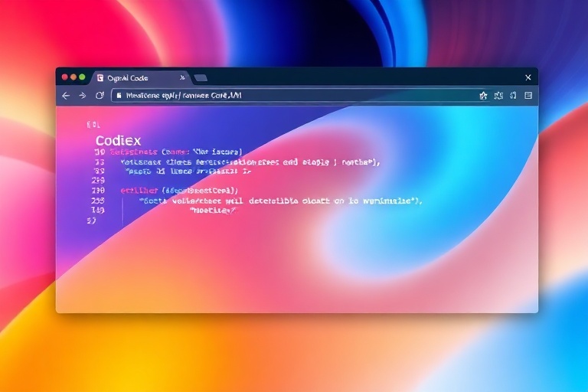Close the Ogital Code tab
The image size is (588, 392).
182,77
